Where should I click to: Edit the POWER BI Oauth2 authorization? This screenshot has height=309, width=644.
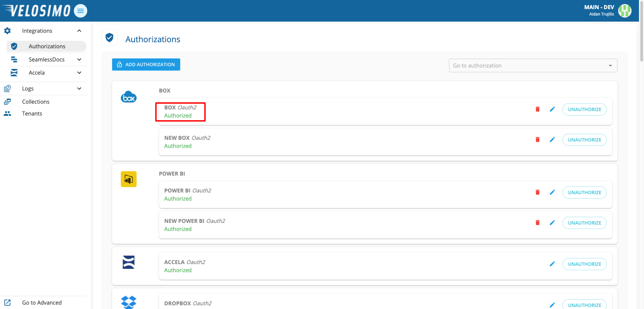552,192
